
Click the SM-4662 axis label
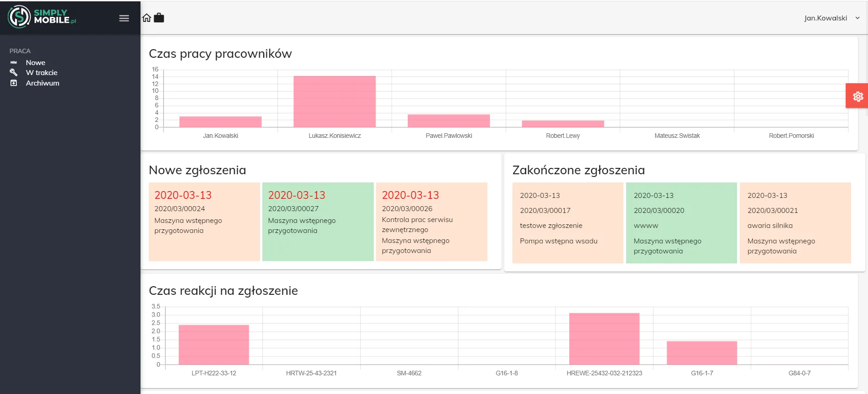[x=409, y=373]
